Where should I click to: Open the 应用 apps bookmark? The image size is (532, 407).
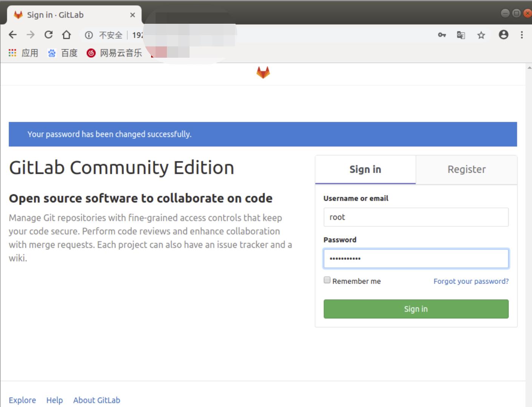23,53
